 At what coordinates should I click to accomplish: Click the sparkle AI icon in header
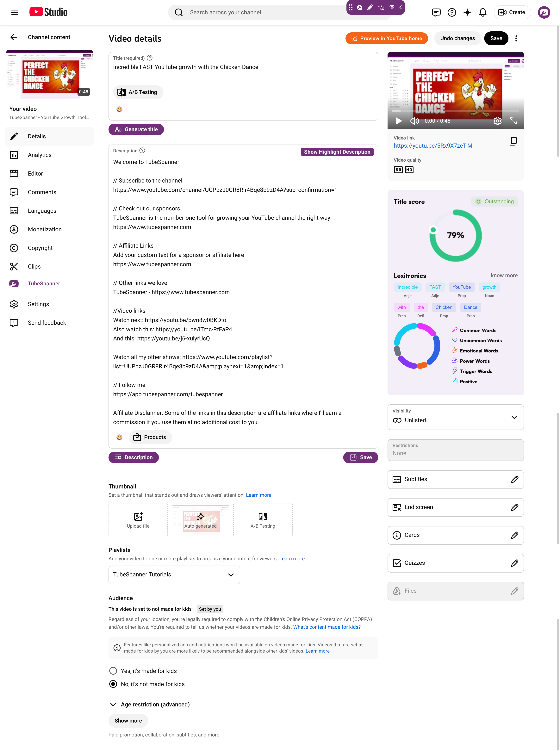click(467, 13)
